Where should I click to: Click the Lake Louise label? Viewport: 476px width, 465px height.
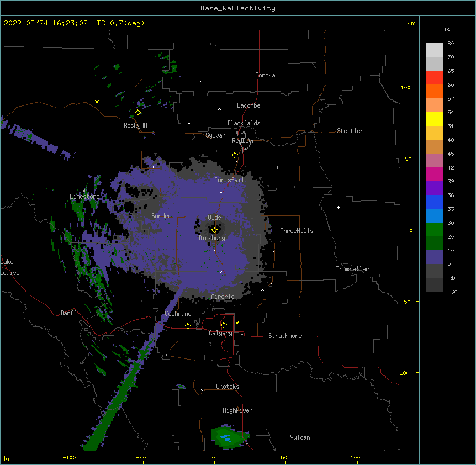tap(10, 267)
